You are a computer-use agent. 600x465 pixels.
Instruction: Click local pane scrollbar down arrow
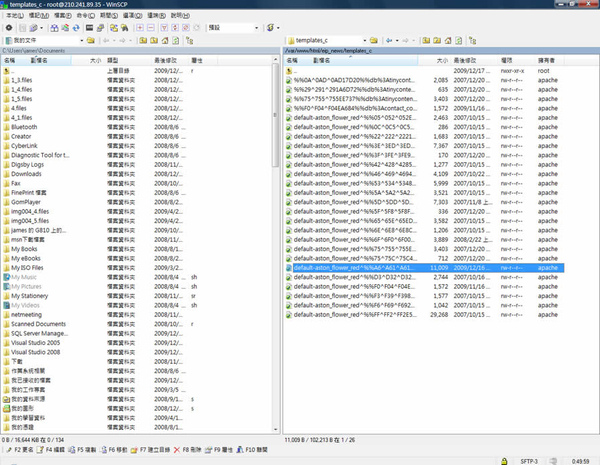[276, 429]
